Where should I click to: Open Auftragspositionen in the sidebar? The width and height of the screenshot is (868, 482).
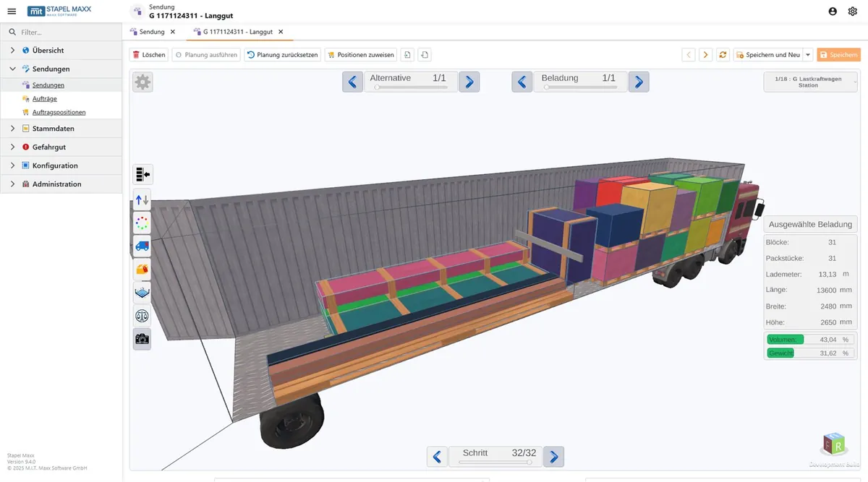pos(59,113)
